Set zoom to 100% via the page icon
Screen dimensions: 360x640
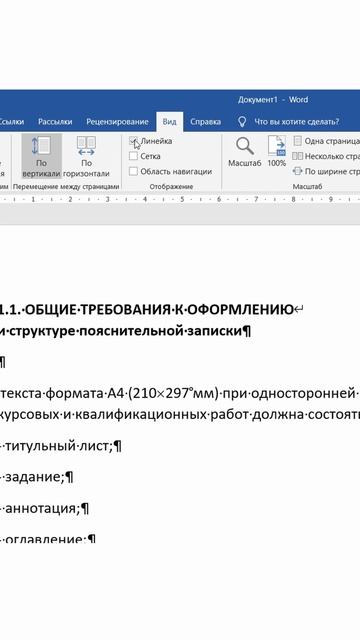[x=277, y=151]
